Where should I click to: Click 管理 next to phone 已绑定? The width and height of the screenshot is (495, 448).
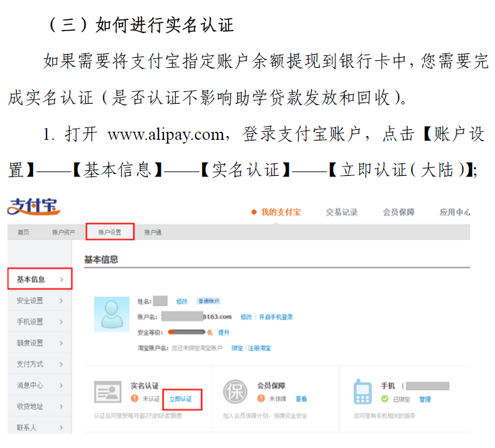pyautogui.click(x=425, y=399)
